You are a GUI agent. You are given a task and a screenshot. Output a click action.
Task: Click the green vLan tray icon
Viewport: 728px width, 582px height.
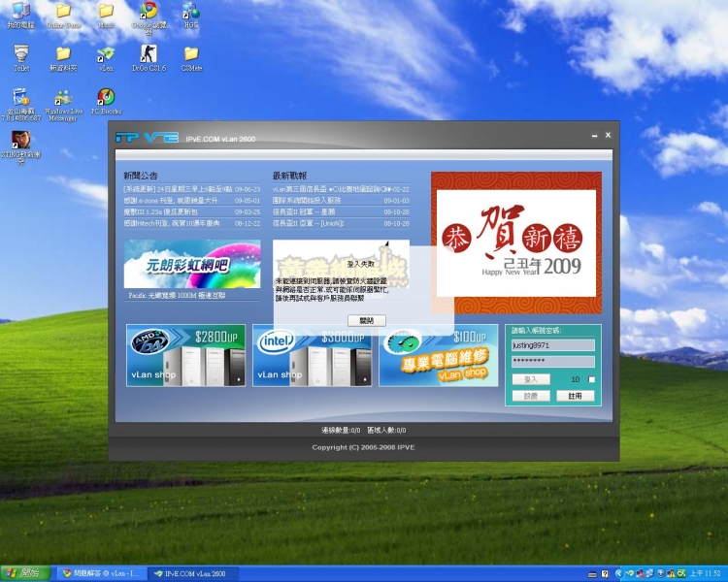pyautogui.click(x=631, y=573)
